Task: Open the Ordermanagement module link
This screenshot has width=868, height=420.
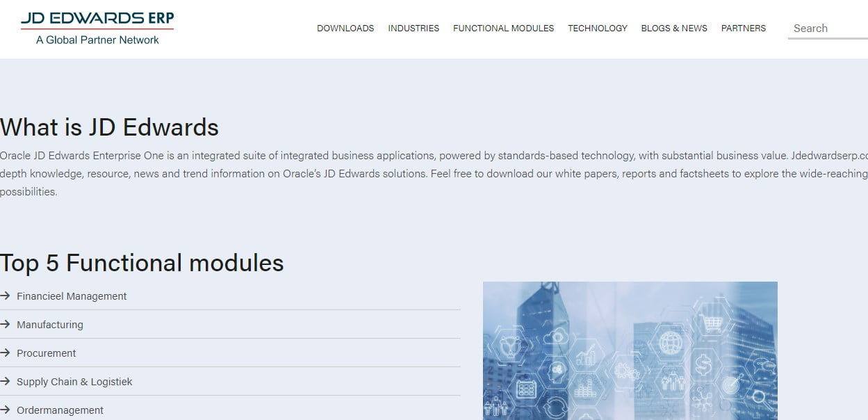Action: click(x=60, y=410)
